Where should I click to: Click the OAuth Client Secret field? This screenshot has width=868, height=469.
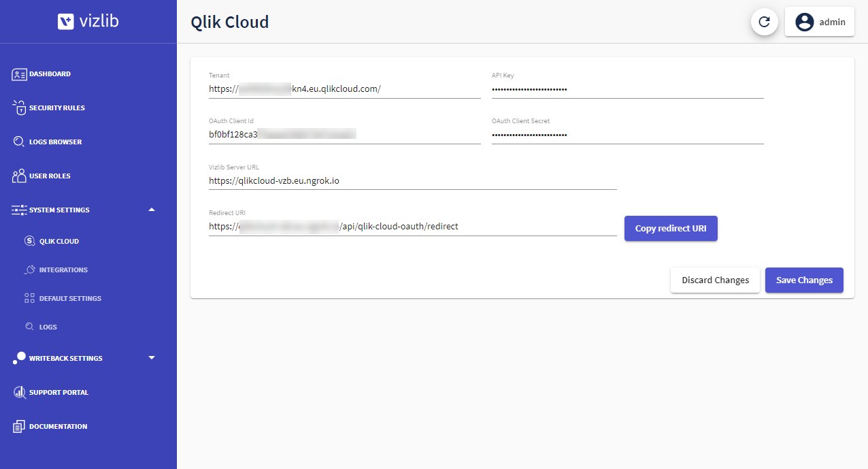pos(628,135)
